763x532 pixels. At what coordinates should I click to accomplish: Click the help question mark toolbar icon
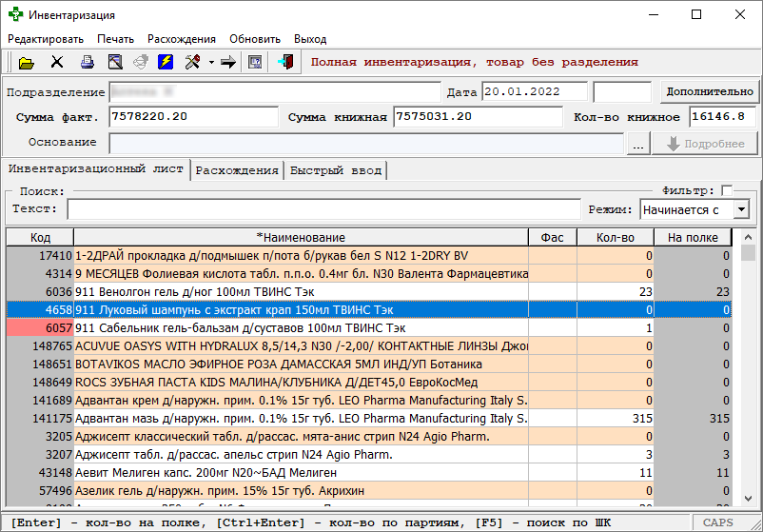255,62
